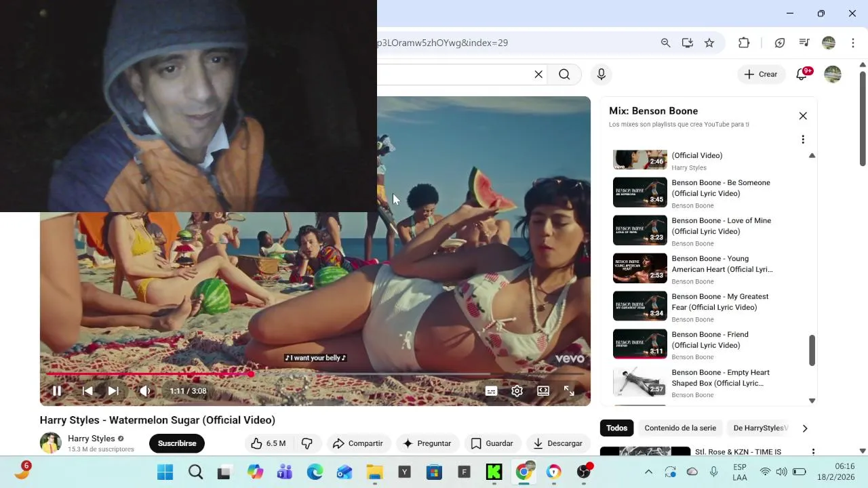Dislike the Harry Styles video

tap(307, 443)
